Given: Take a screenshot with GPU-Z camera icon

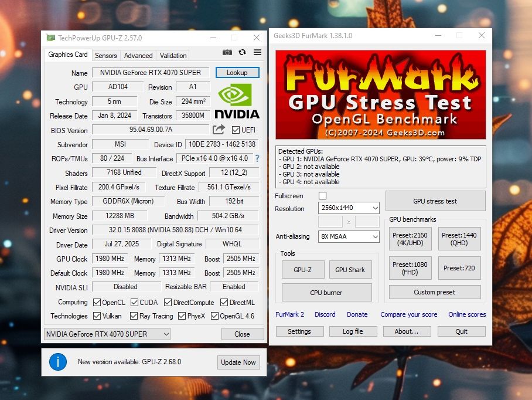Looking at the screenshot, I should (227, 52).
